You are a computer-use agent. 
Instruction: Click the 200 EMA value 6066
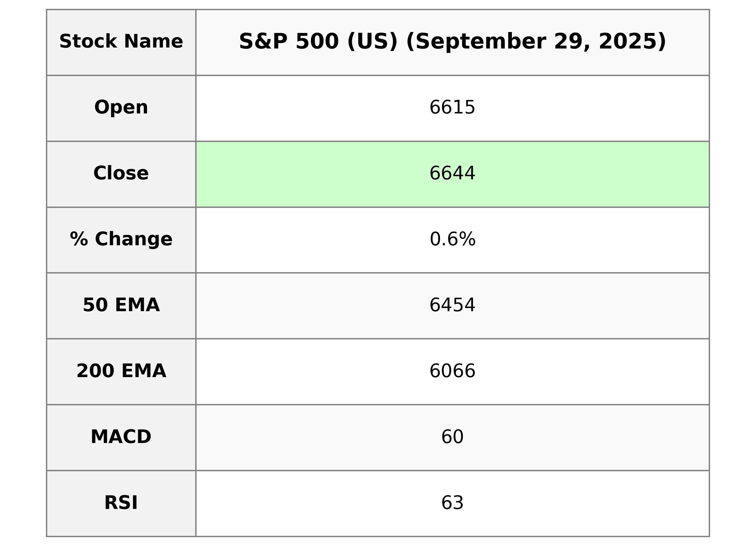pyautogui.click(x=452, y=371)
